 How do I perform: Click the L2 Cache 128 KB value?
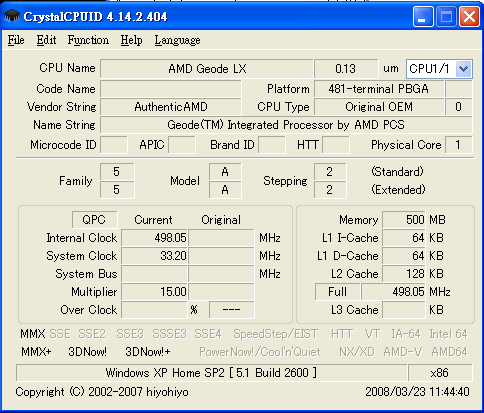404,274
